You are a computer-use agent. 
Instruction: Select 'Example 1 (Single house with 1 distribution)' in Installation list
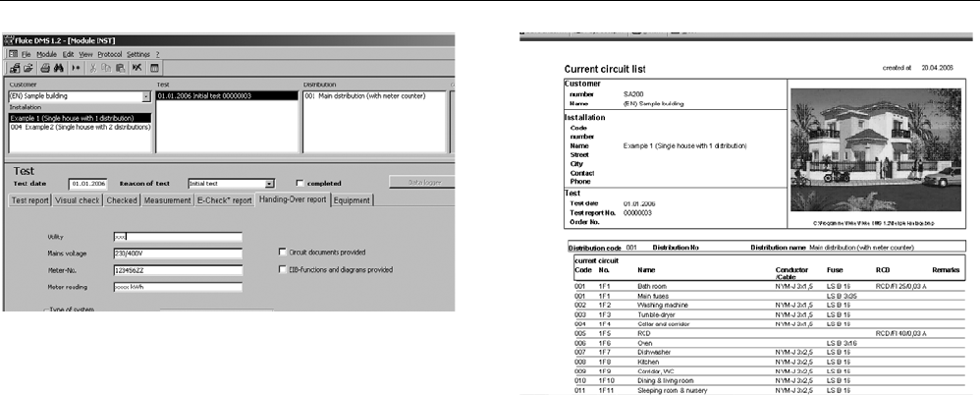[x=80, y=118]
